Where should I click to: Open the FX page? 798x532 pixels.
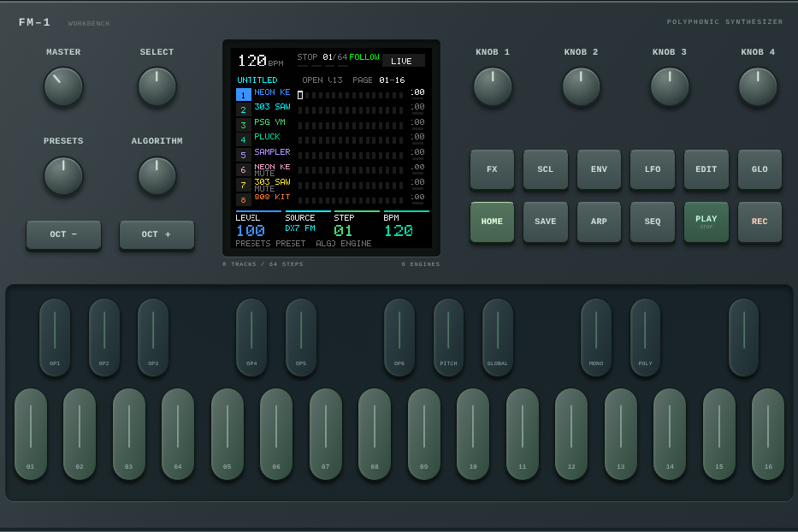coord(492,169)
